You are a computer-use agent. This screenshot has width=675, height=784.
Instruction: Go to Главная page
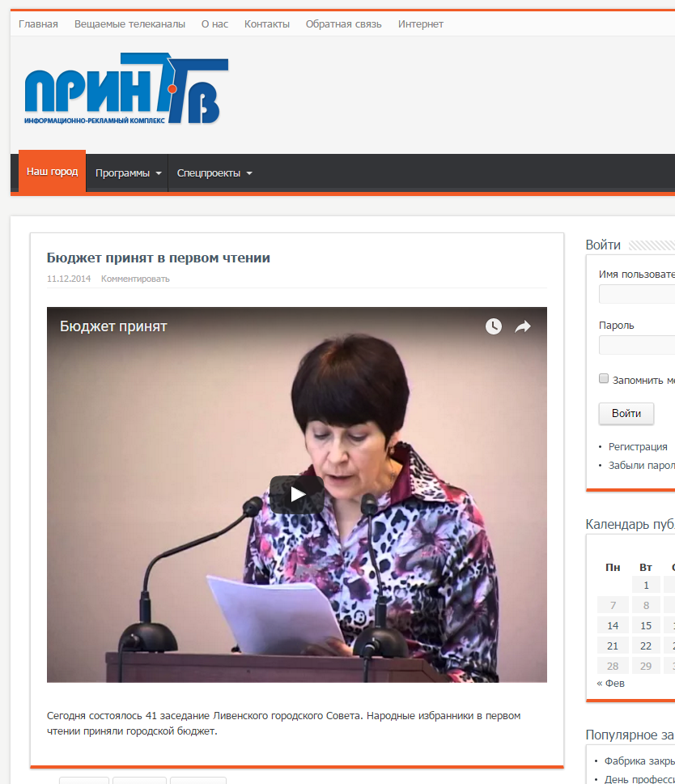pyautogui.click(x=39, y=24)
